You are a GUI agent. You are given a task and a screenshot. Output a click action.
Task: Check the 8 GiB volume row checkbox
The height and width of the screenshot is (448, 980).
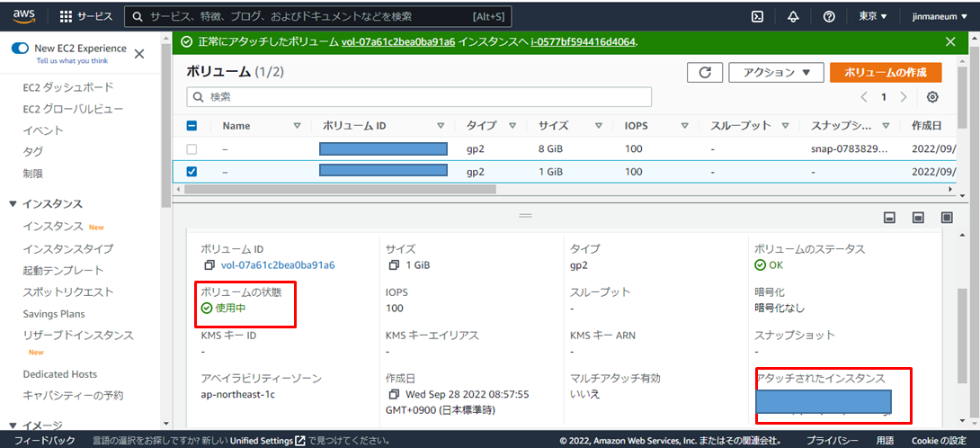click(x=192, y=149)
